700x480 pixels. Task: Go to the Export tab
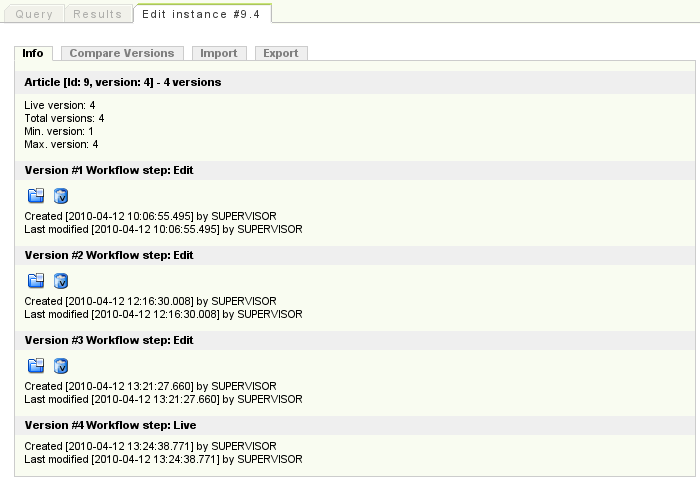click(x=281, y=53)
